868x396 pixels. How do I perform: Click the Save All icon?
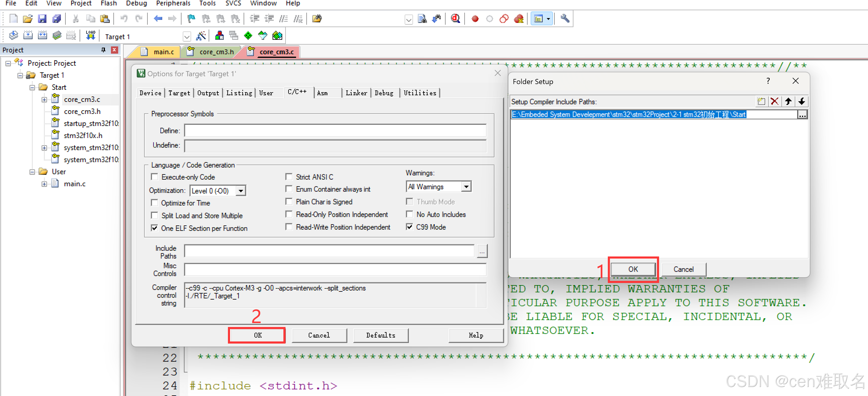click(56, 18)
